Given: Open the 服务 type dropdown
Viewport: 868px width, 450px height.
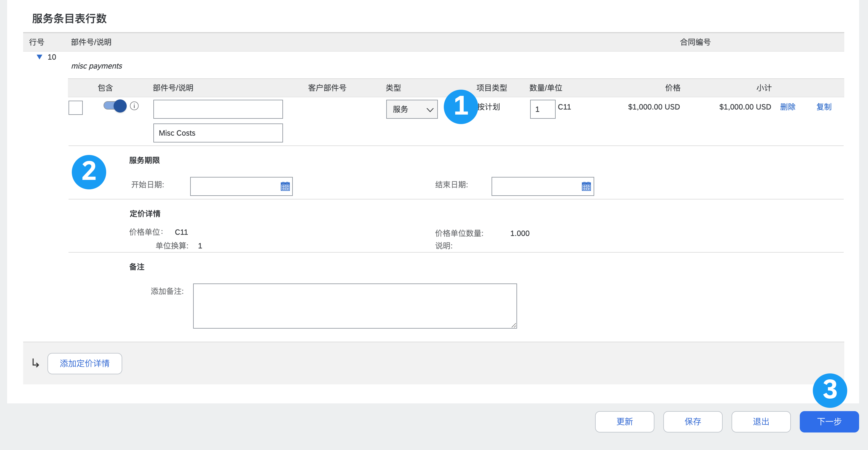Looking at the screenshot, I should pyautogui.click(x=411, y=109).
